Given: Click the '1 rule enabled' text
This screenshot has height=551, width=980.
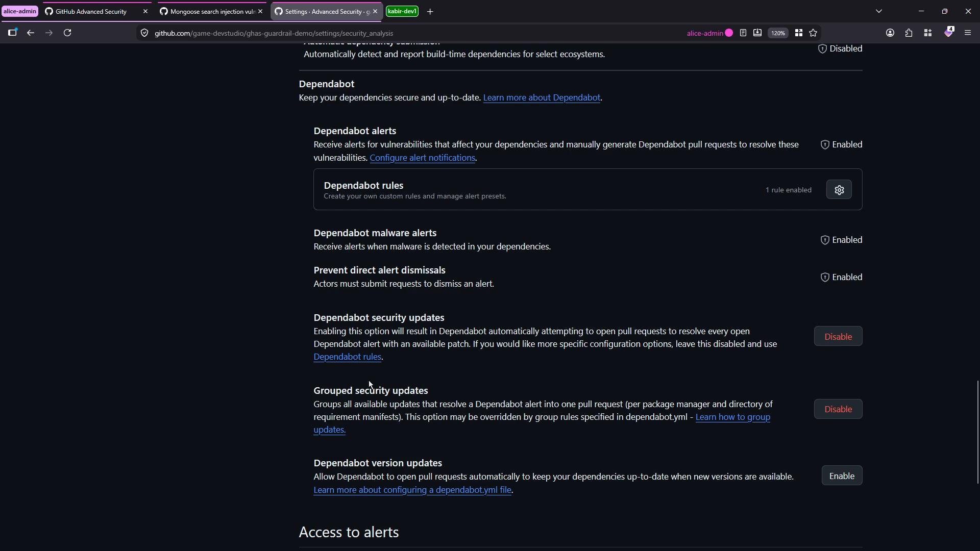Looking at the screenshot, I should 788,190.
